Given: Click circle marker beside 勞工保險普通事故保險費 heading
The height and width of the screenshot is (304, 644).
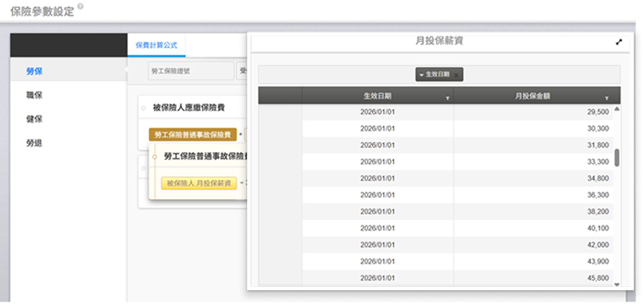Looking at the screenshot, I should [x=155, y=157].
